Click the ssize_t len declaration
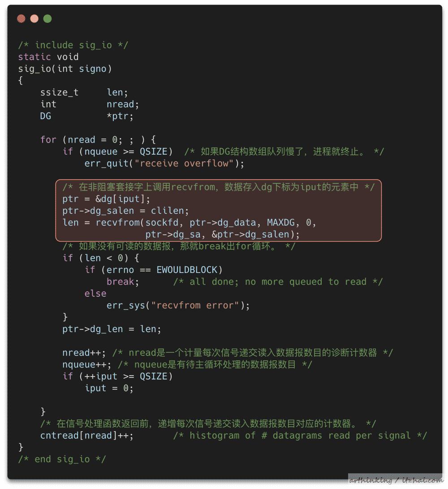Image resolution: width=448 pixels, height=489 pixels. coord(84,92)
